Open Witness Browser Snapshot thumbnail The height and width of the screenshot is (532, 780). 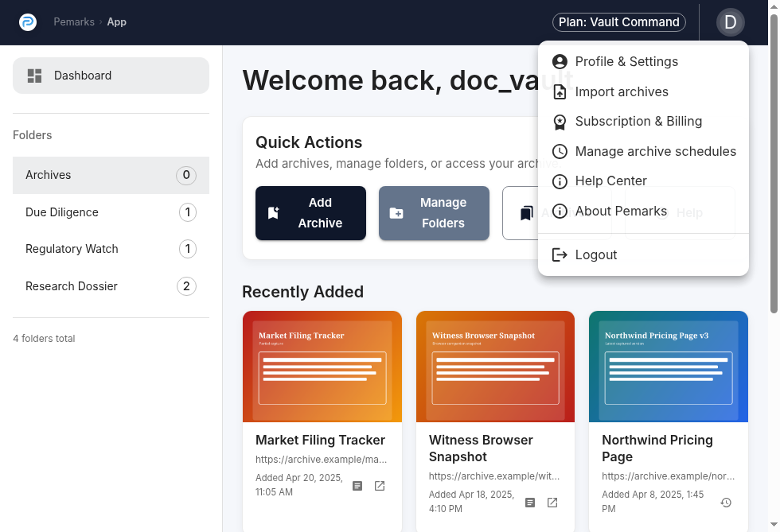click(495, 367)
